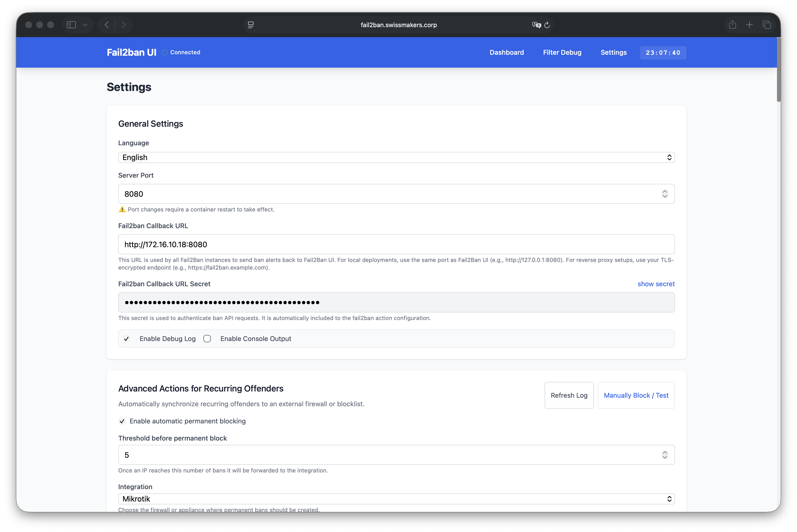The height and width of the screenshot is (532, 797).
Task: Go forward using browser forward arrow
Action: tap(124, 25)
